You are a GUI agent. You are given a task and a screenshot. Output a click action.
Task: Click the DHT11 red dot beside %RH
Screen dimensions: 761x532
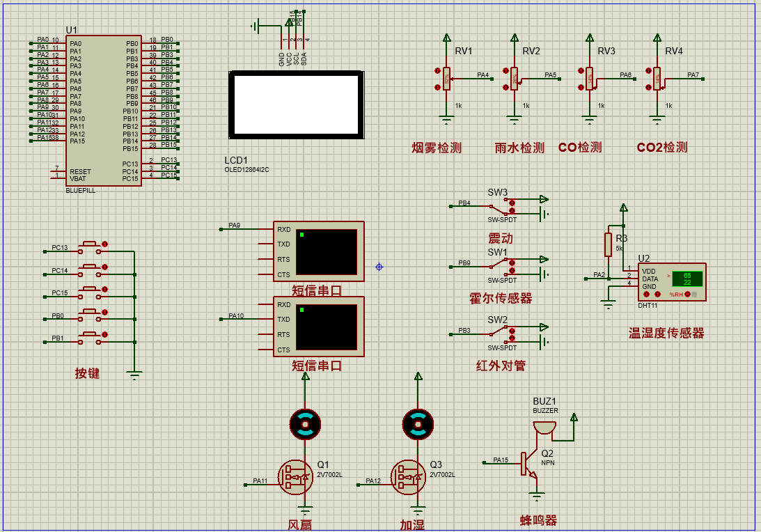point(687,294)
